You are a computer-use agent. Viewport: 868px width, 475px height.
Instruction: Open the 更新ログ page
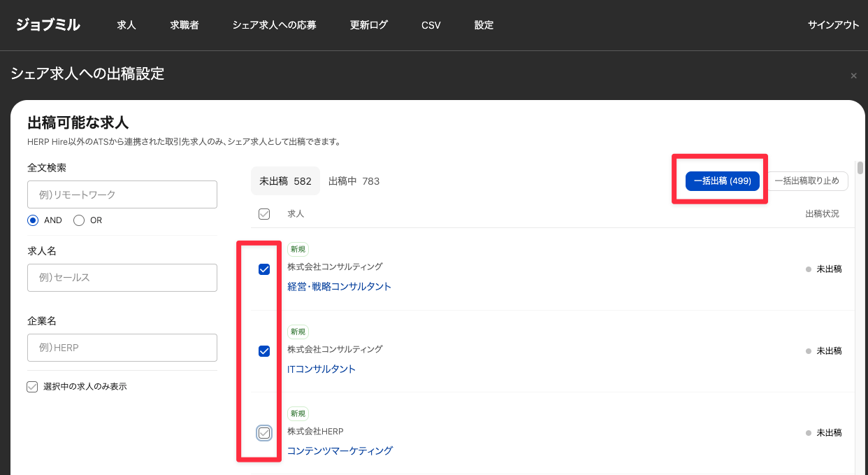click(369, 25)
